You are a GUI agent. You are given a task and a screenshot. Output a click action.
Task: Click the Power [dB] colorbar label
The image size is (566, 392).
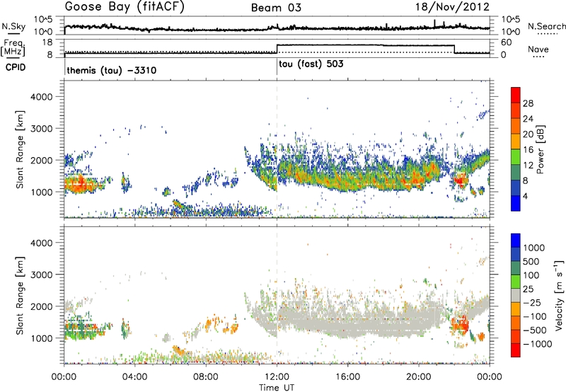tap(540, 149)
